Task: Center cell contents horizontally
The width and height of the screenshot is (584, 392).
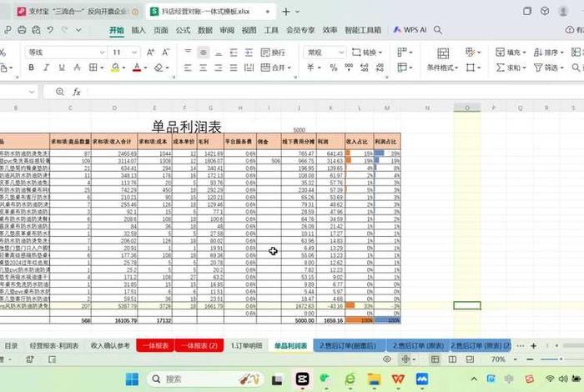Action: coord(204,68)
